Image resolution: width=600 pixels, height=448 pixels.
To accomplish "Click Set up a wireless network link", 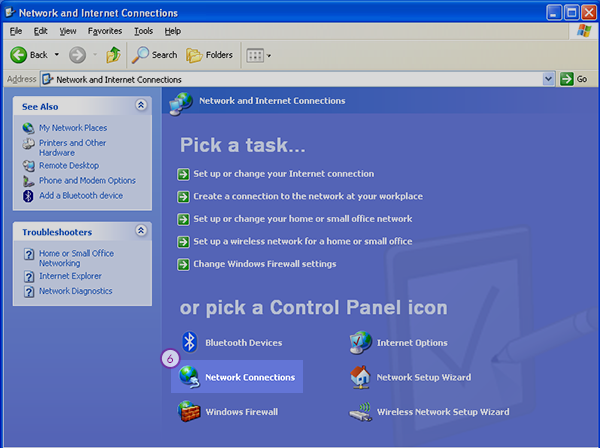I will pyautogui.click(x=303, y=241).
